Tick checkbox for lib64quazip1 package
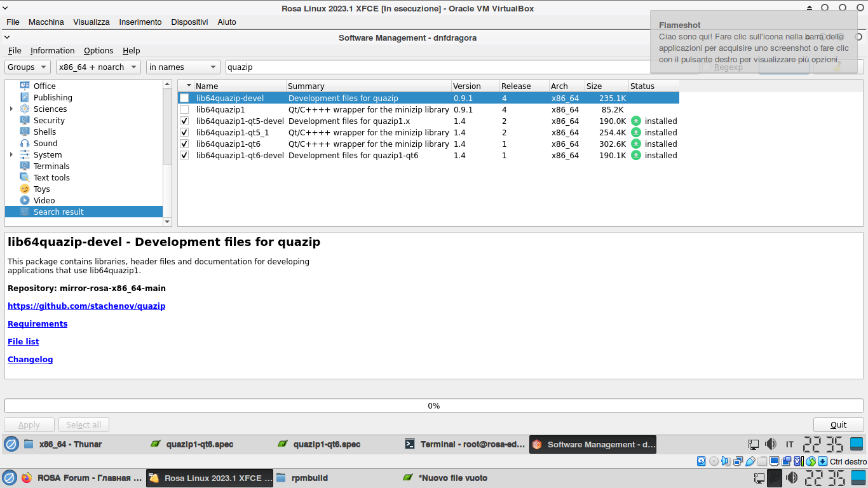 184,109
